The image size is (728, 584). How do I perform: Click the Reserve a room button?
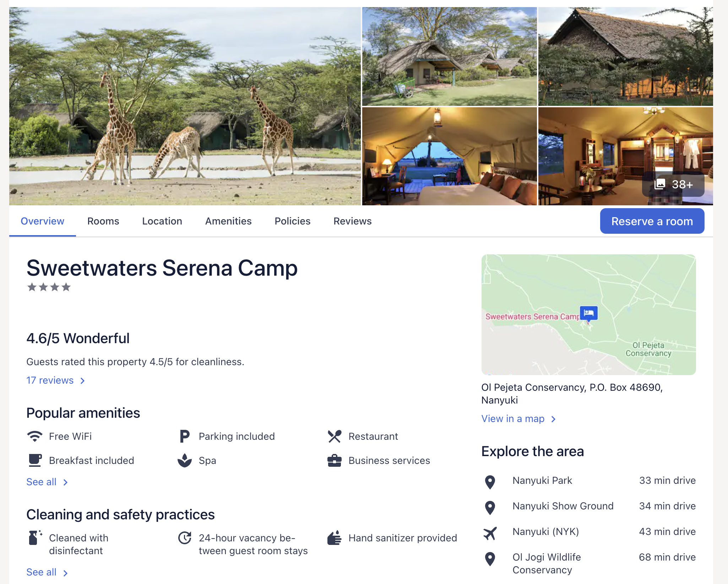pyautogui.click(x=652, y=221)
